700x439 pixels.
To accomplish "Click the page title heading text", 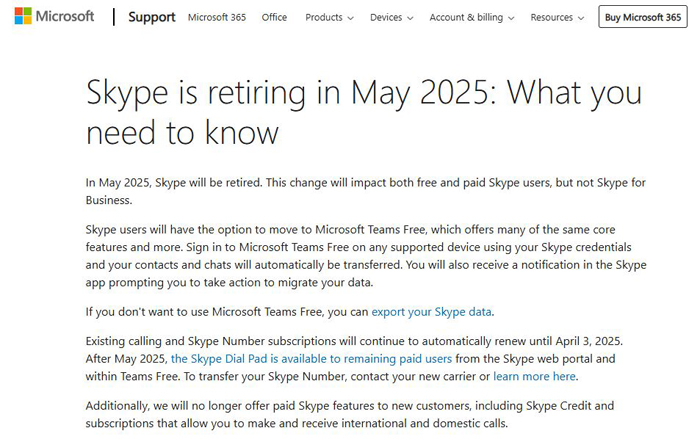I will pyautogui.click(x=364, y=112).
